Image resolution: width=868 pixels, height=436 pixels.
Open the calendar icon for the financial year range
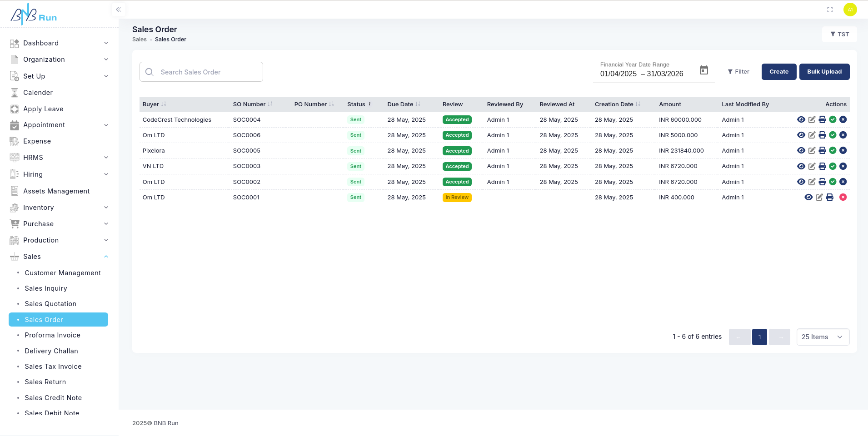pyautogui.click(x=703, y=70)
